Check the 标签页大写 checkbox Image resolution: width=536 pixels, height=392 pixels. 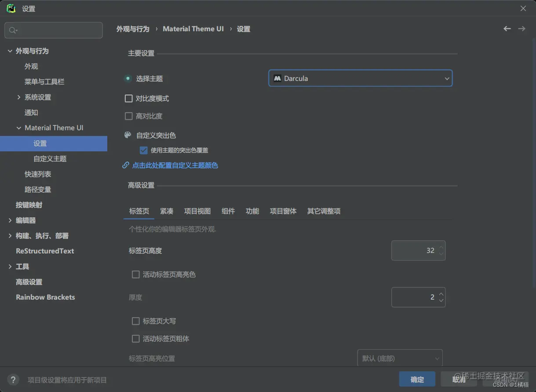[x=136, y=321]
